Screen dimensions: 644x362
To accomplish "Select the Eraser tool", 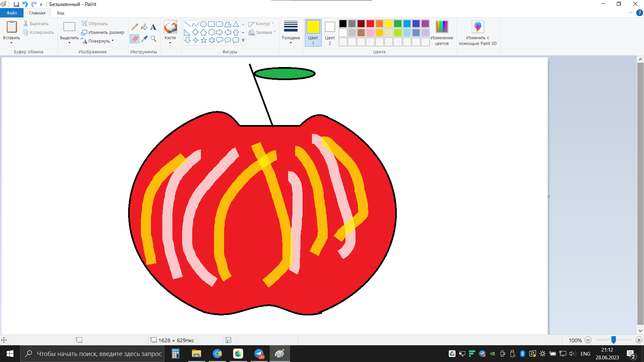I will tap(135, 39).
